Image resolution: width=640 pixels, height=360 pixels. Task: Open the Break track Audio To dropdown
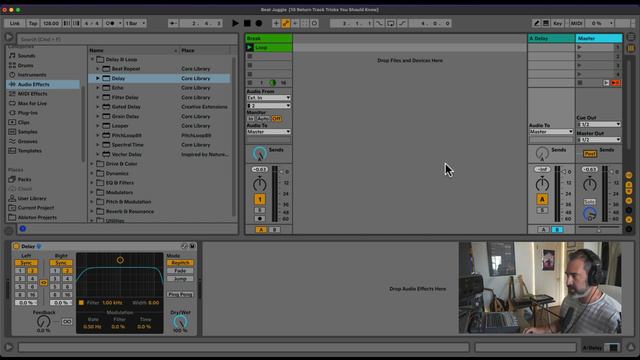click(269, 132)
